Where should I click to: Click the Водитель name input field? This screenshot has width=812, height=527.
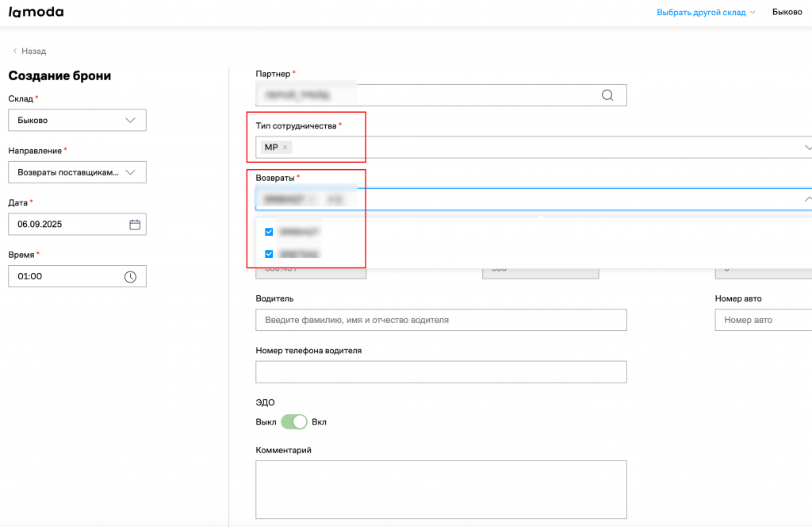pyautogui.click(x=441, y=320)
